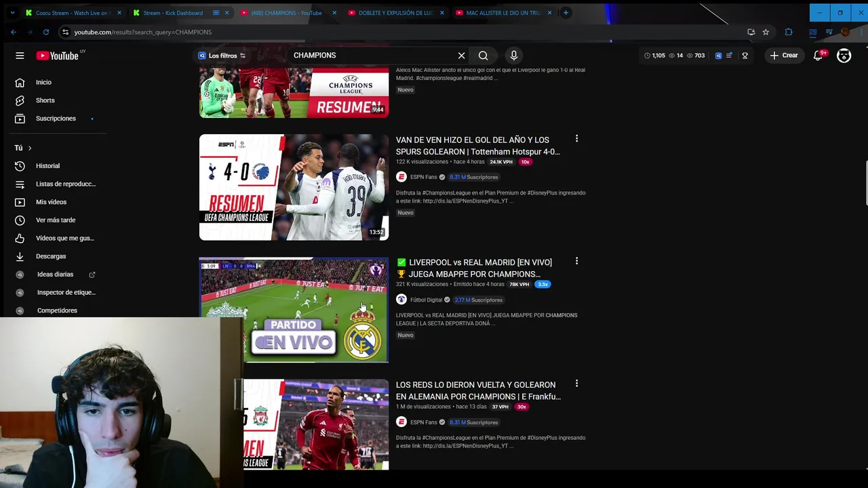This screenshot has height=488, width=868.
Task: Open the browser extensions puzzle icon
Action: coord(788,32)
